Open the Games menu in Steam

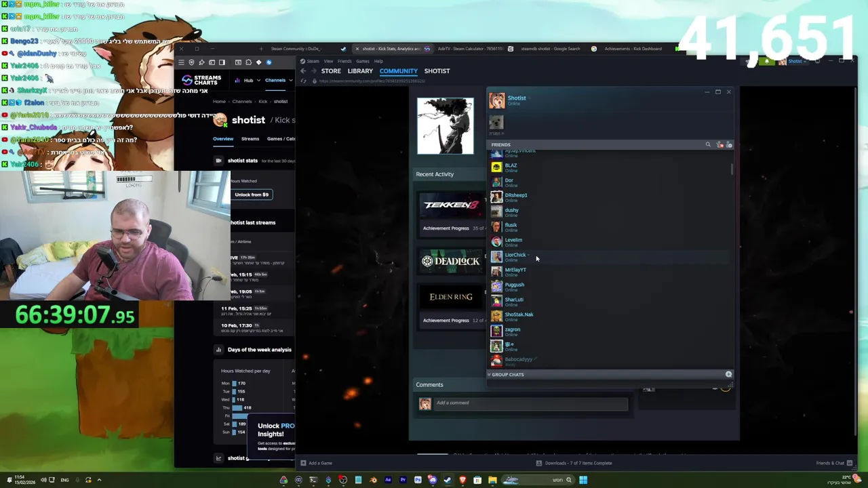(362, 61)
